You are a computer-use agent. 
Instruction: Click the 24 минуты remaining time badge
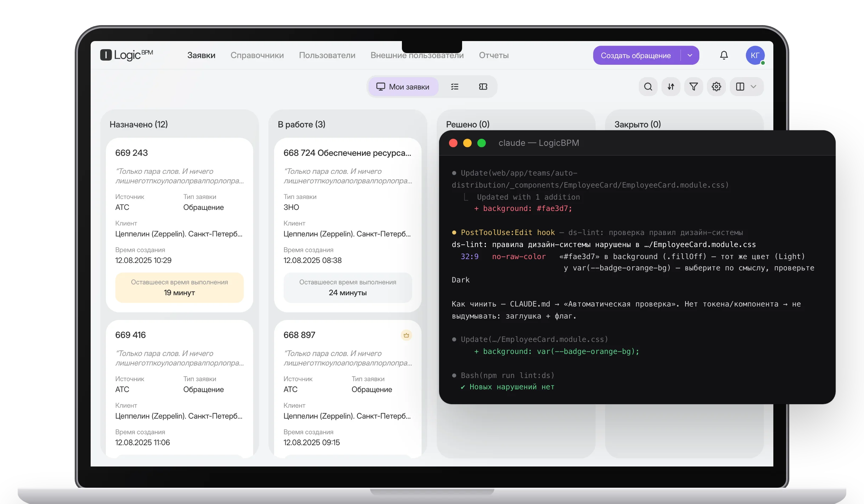click(347, 287)
